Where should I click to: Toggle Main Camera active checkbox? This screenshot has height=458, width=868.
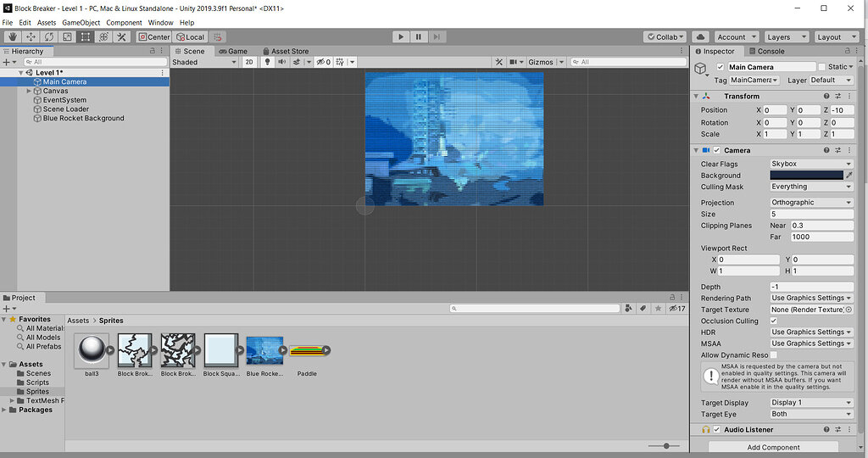(721, 67)
